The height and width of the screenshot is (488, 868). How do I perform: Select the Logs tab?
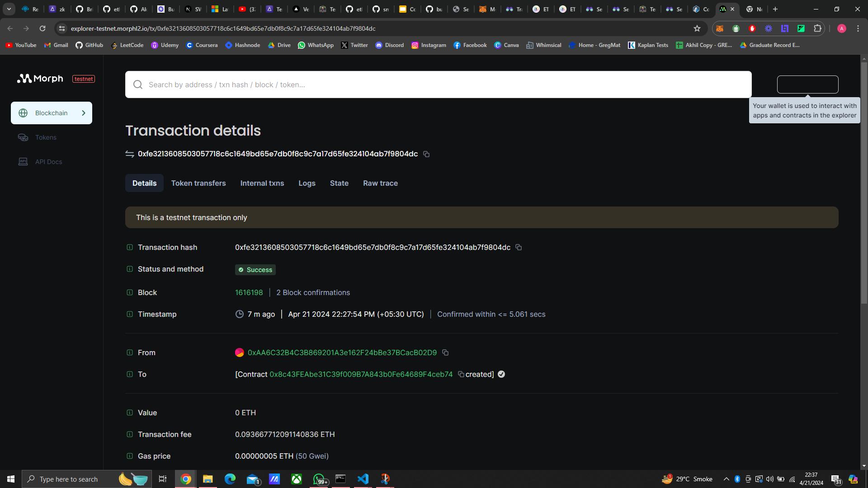click(307, 183)
